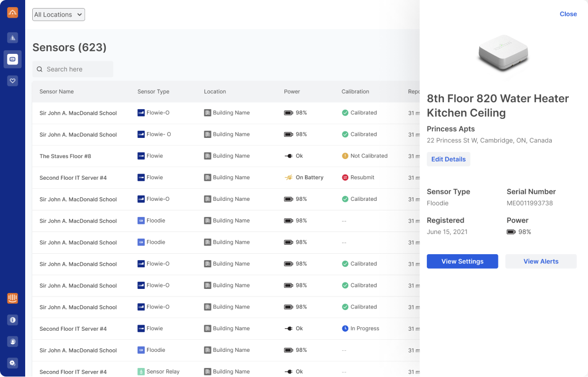Click the On Battery power status text
Image resolution: width=588 pixels, height=377 pixels.
[x=310, y=178]
